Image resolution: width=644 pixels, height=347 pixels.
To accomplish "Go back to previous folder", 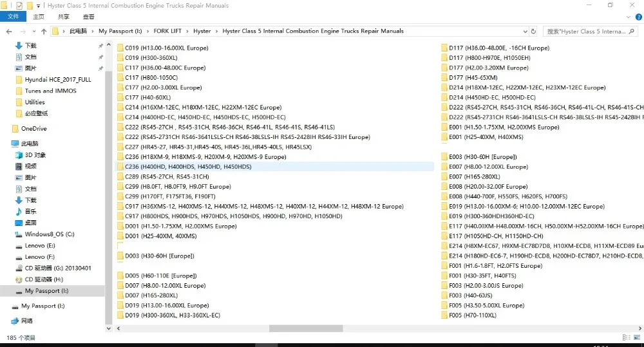I will coord(9,31).
